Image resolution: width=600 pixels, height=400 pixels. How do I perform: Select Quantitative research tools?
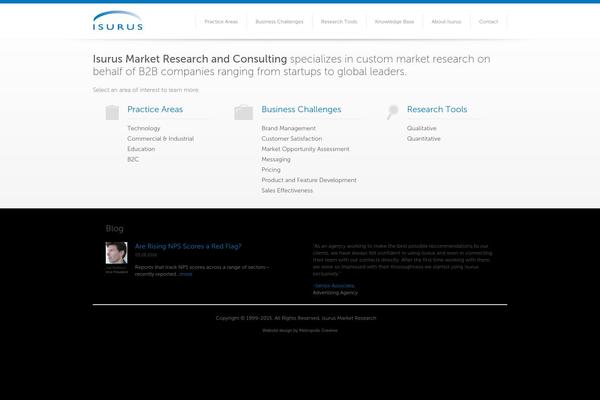424,139
